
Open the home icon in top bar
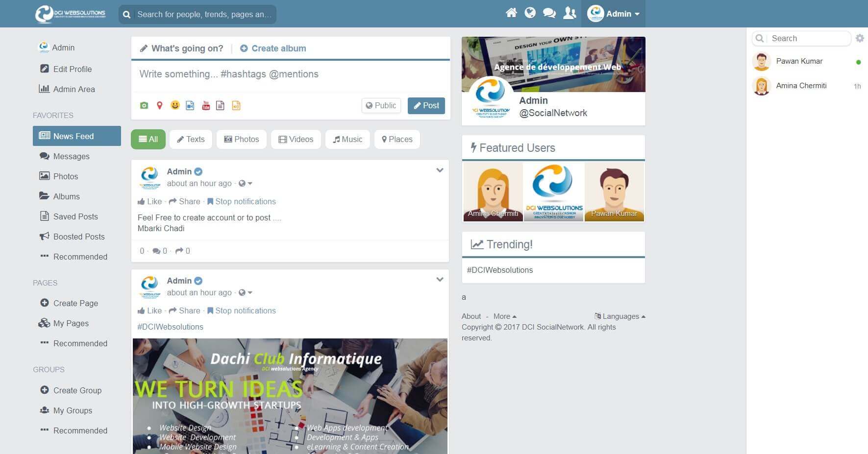coord(511,13)
